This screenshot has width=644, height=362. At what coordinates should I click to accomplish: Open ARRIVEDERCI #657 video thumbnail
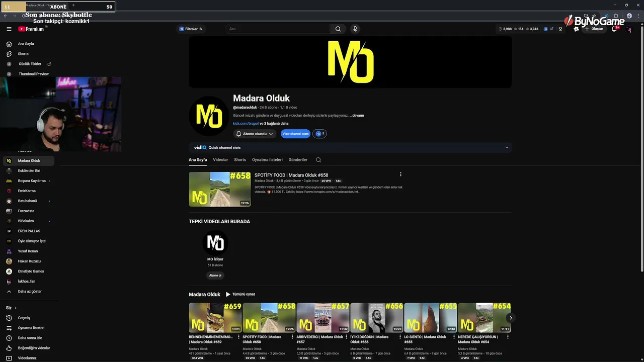pos(323,318)
